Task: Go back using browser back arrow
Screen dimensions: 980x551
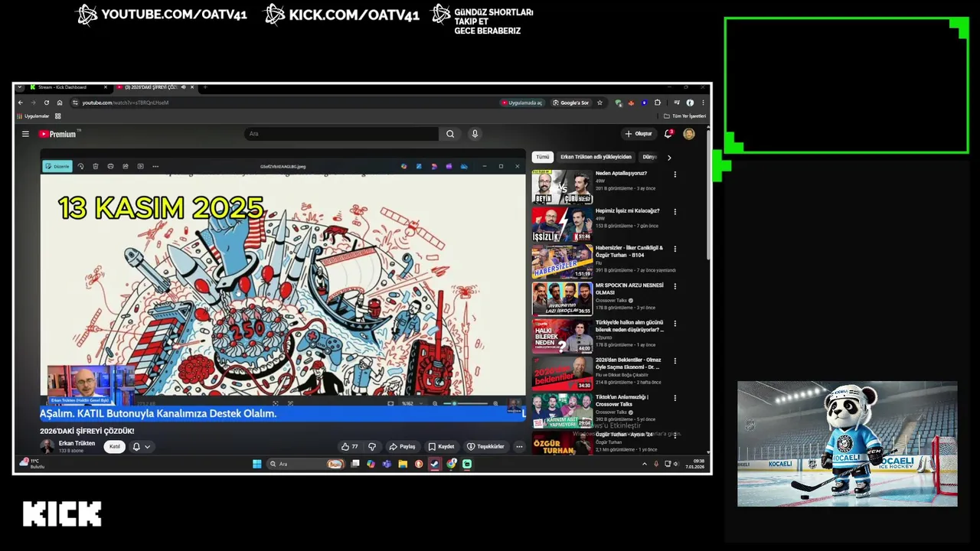Action: point(21,103)
